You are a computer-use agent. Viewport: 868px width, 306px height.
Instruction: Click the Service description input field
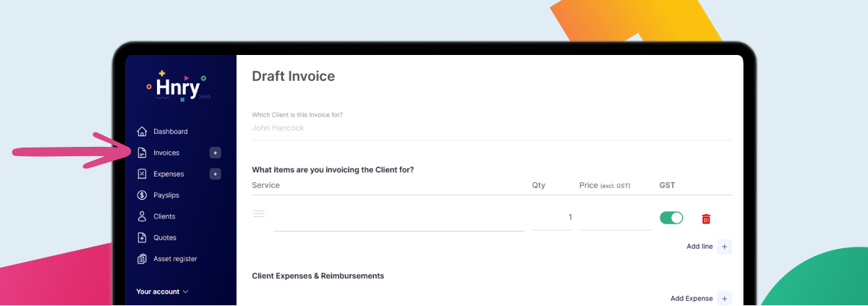click(399, 221)
